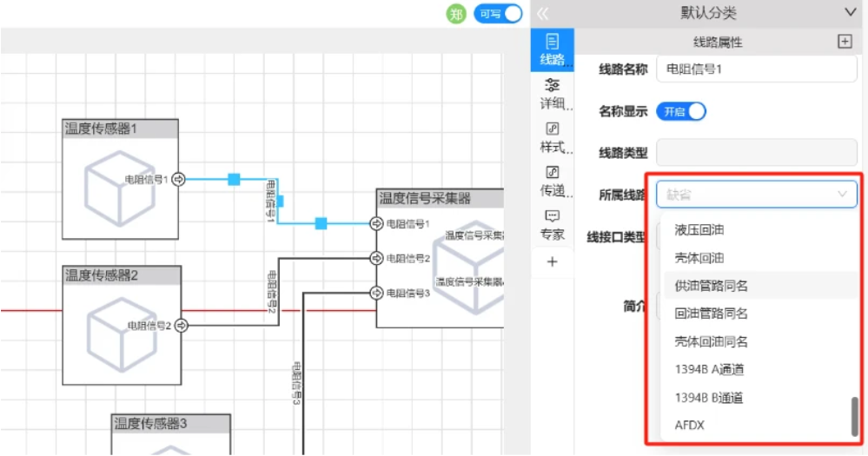Open the 线路 sidebar tab icon
This screenshot has width=868, height=456.
click(552, 43)
